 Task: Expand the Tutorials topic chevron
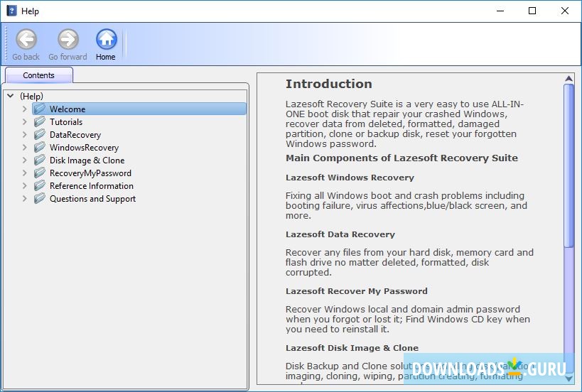(24, 121)
